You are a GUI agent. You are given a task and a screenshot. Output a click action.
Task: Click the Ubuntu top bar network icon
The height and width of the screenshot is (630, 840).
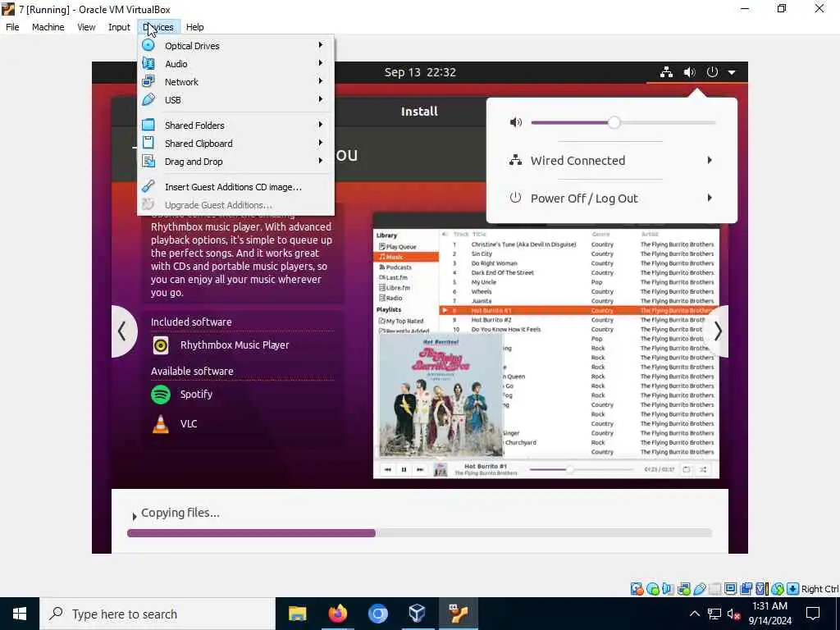(x=666, y=72)
